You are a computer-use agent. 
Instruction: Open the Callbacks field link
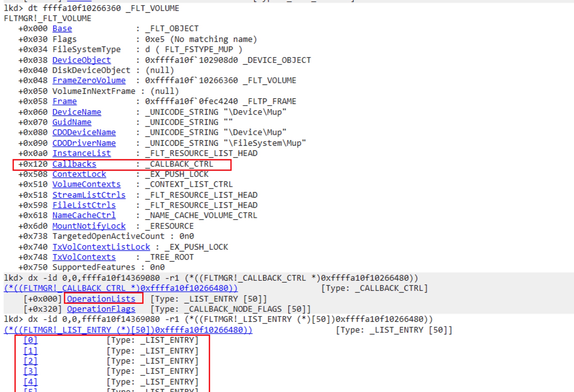(74, 164)
